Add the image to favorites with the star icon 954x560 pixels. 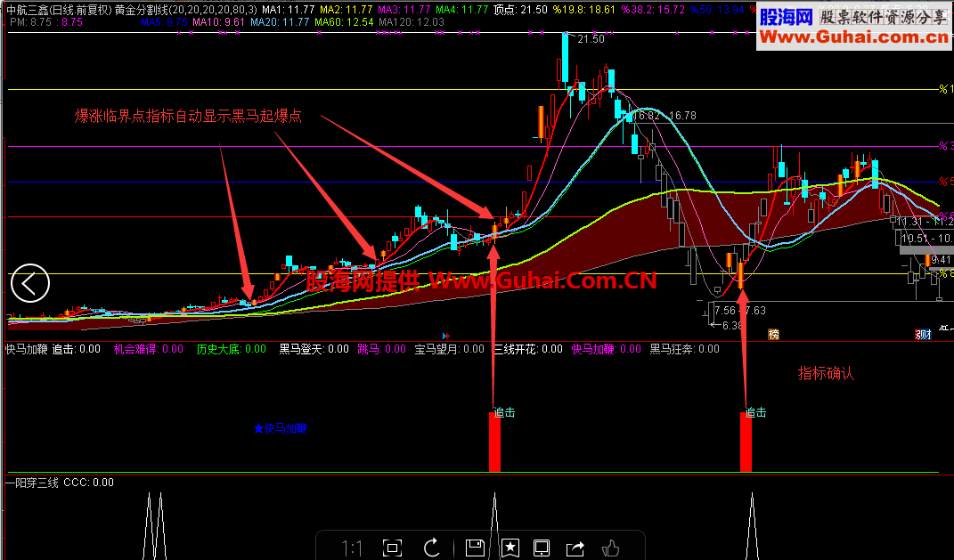[510, 548]
